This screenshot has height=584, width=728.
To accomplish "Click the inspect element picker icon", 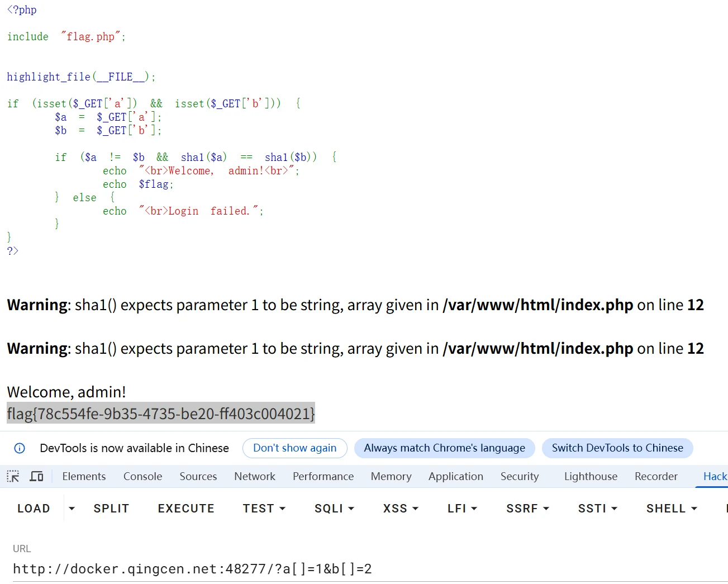I will click(x=13, y=477).
